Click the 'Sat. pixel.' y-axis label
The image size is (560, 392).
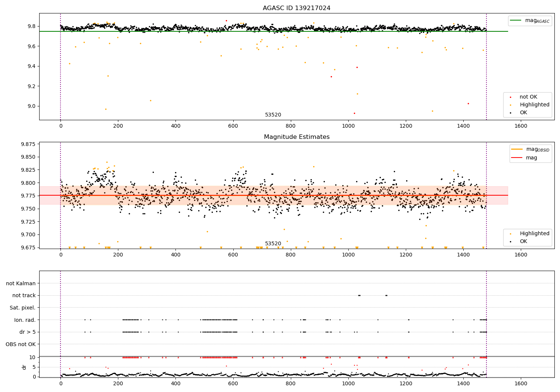click(x=23, y=308)
